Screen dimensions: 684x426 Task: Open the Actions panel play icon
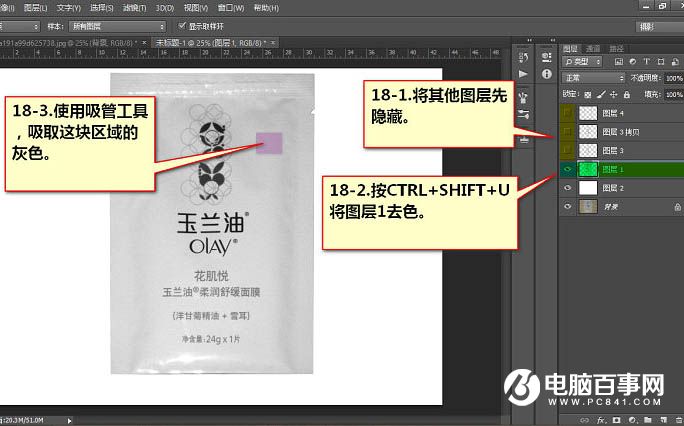[x=523, y=74]
